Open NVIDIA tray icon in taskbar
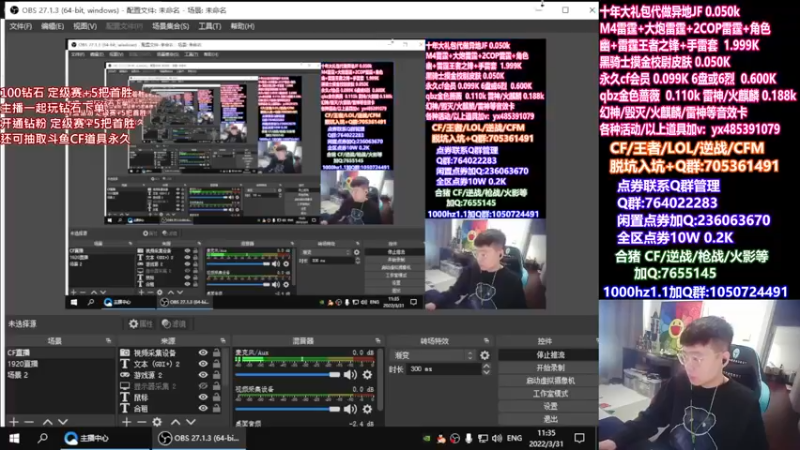This screenshot has height=450, width=800. point(427,438)
